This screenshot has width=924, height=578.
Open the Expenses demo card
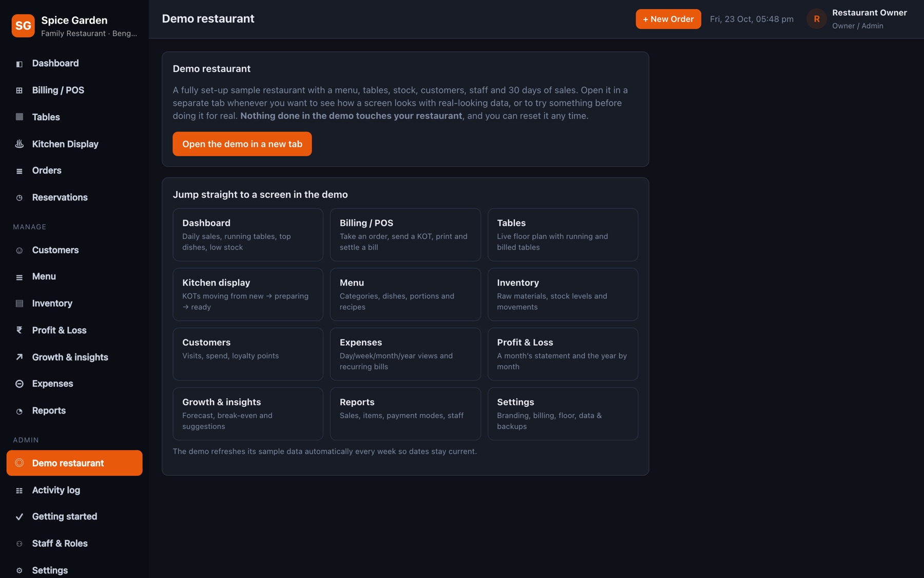[x=406, y=354]
